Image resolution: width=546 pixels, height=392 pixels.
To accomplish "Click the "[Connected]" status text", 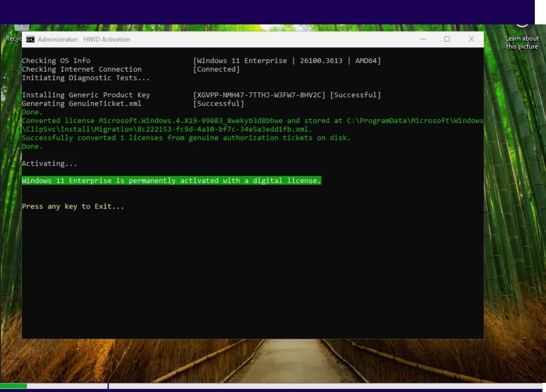I will click(x=216, y=69).
